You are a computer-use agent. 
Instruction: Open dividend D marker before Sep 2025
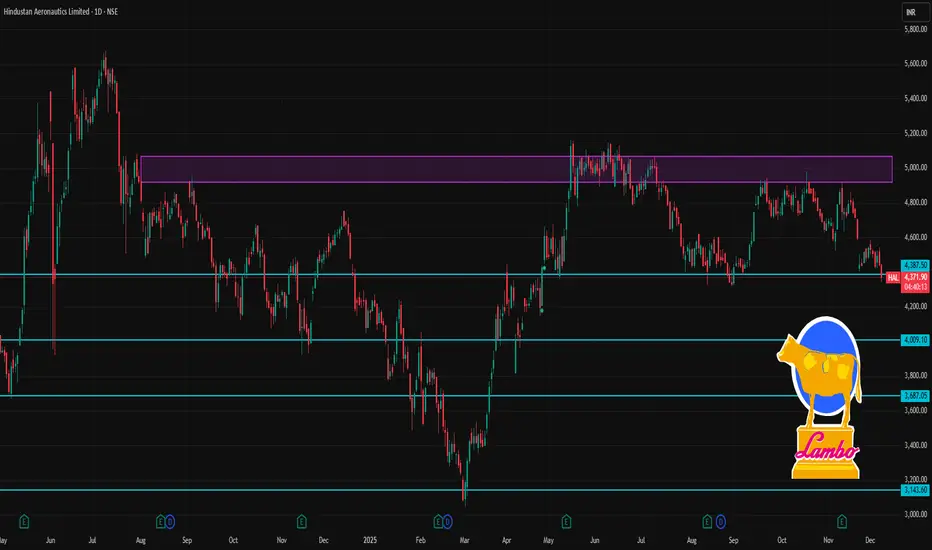click(x=720, y=522)
